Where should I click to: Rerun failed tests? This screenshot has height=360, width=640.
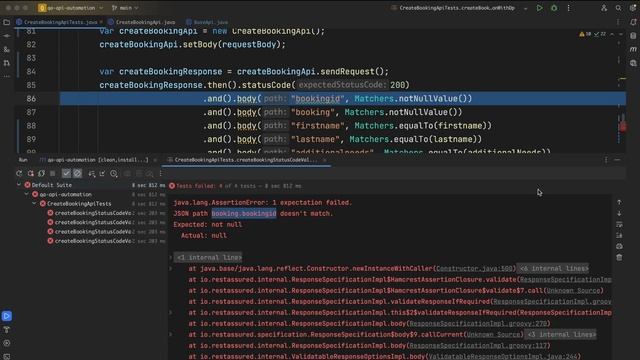pos(30,173)
